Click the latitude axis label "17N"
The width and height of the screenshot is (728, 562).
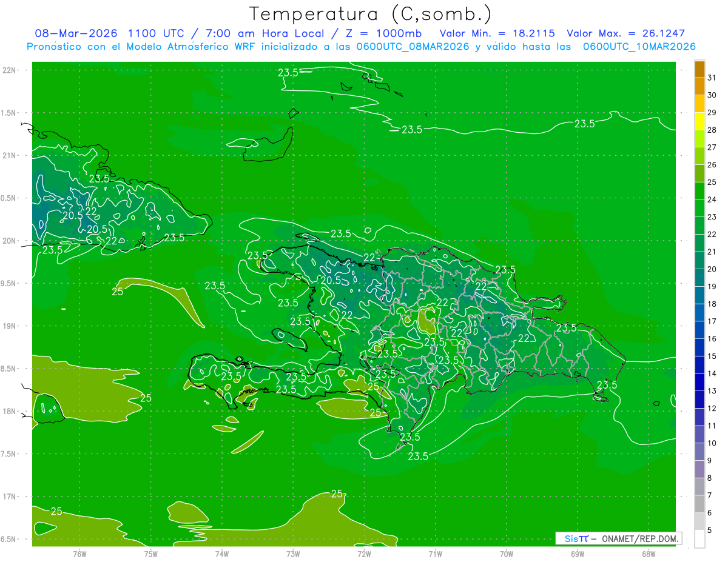pyautogui.click(x=10, y=497)
